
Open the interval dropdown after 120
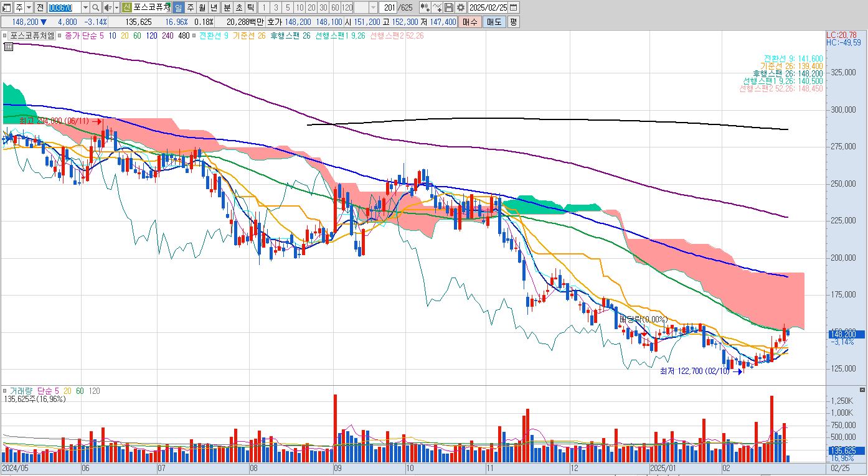click(x=373, y=7)
